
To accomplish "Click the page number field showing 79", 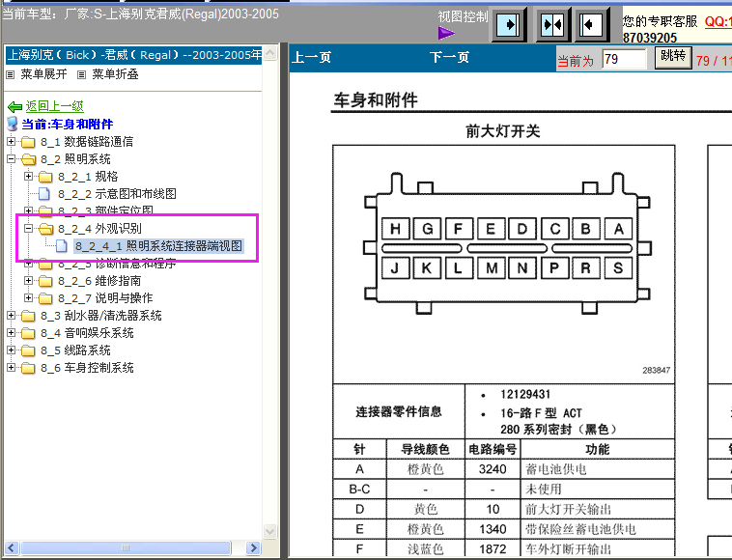I will (x=625, y=59).
